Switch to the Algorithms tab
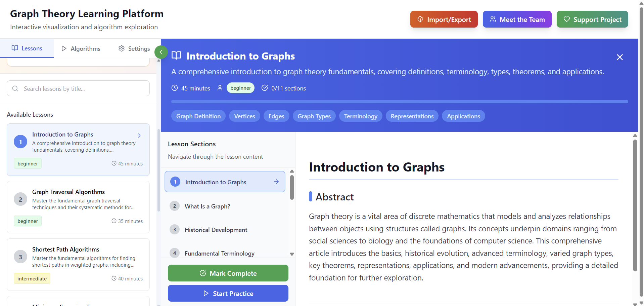Viewport: 644px width, 306px height. (81, 48)
